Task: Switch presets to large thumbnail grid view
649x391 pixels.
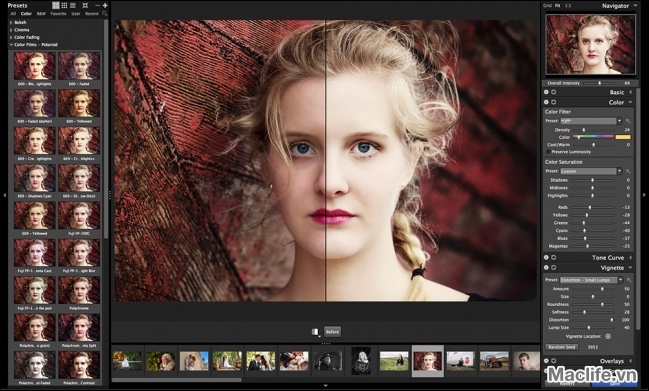Action: coord(55,5)
